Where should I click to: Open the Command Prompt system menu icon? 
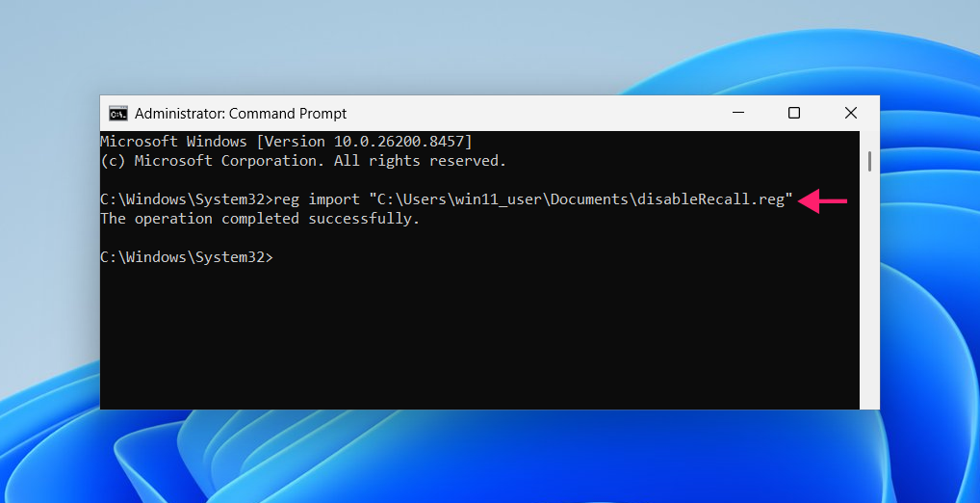118,114
